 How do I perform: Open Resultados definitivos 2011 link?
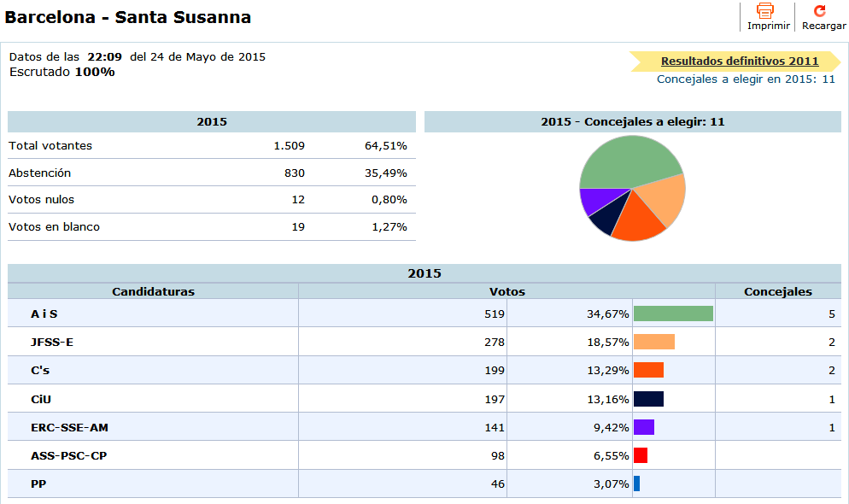[740, 61]
